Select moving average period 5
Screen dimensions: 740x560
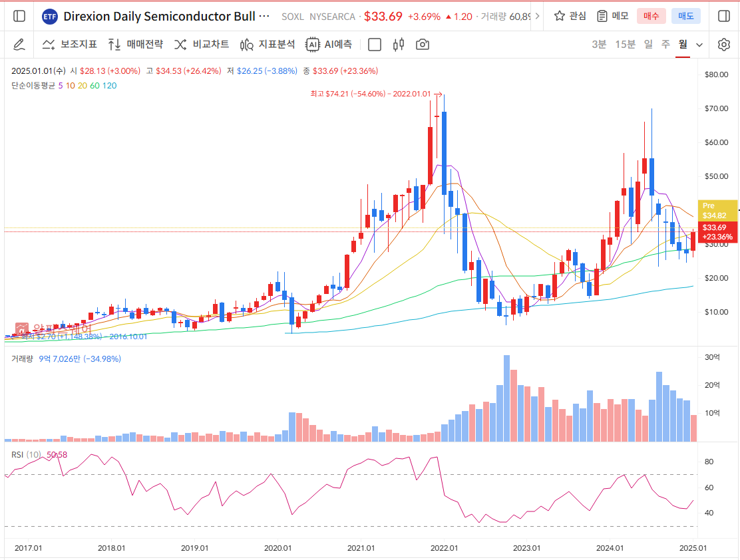61,85
